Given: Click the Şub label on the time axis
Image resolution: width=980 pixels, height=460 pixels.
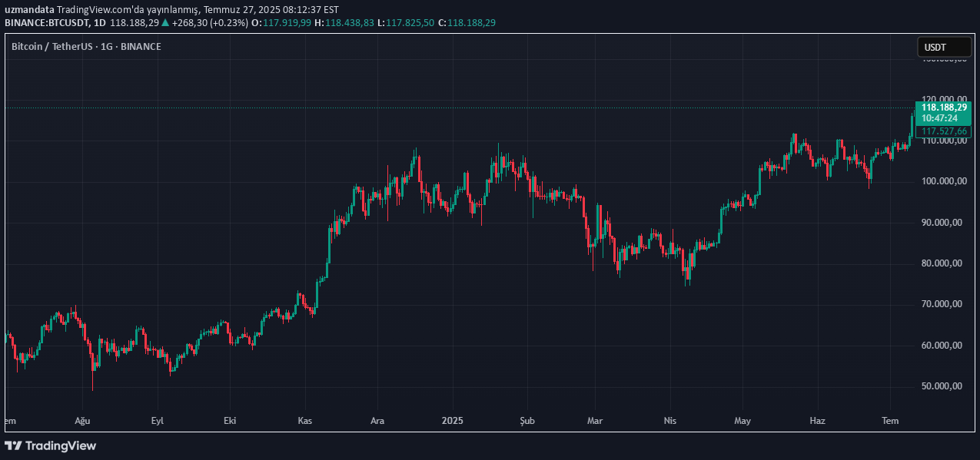Looking at the screenshot, I should point(526,421).
